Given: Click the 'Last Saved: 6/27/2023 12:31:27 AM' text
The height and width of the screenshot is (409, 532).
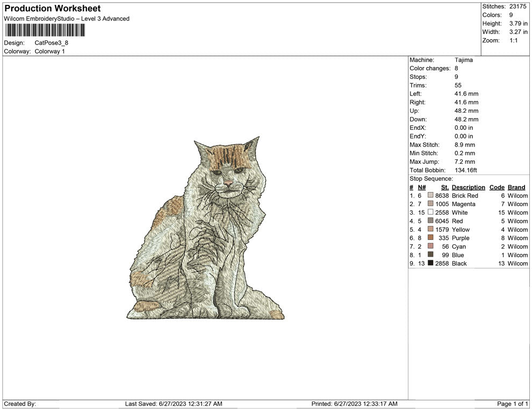Looking at the screenshot, I should [174, 404].
